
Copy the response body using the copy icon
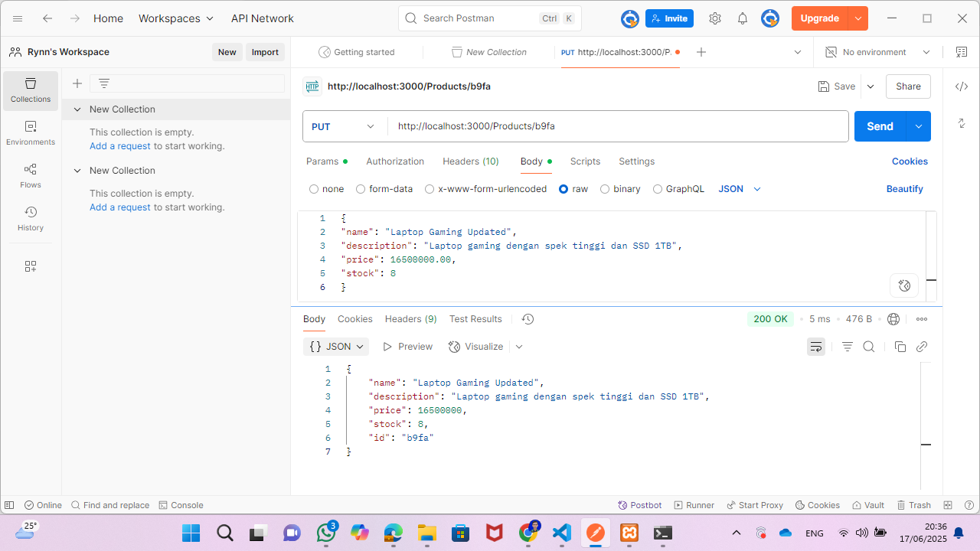[x=900, y=347]
